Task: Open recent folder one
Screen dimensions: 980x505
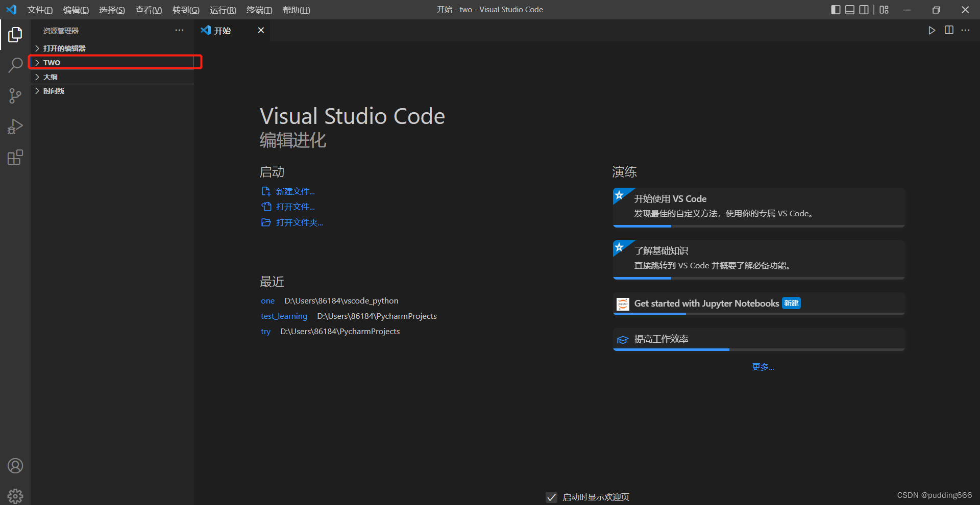Action: click(x=267, y=301)
